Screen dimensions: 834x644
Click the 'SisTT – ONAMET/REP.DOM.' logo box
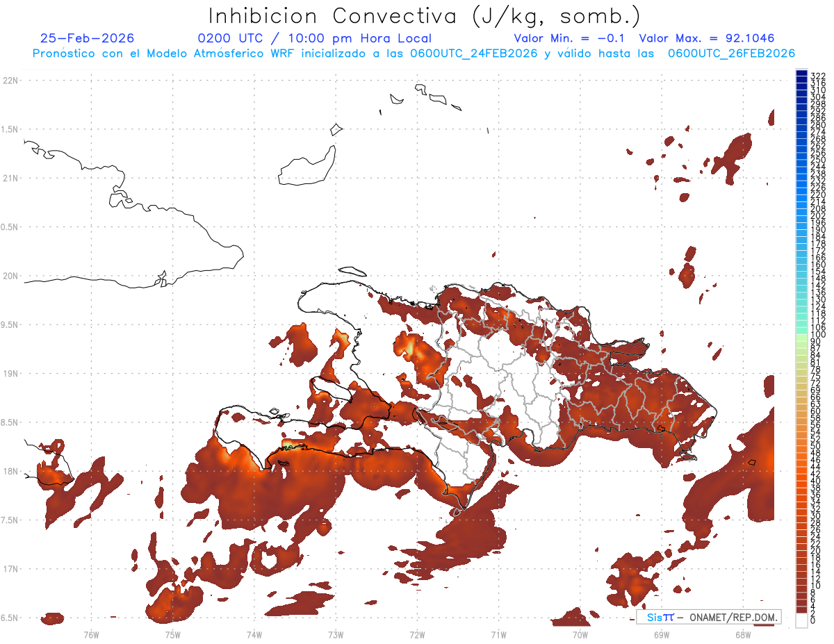pyautogui.click(x=708, y=617)
